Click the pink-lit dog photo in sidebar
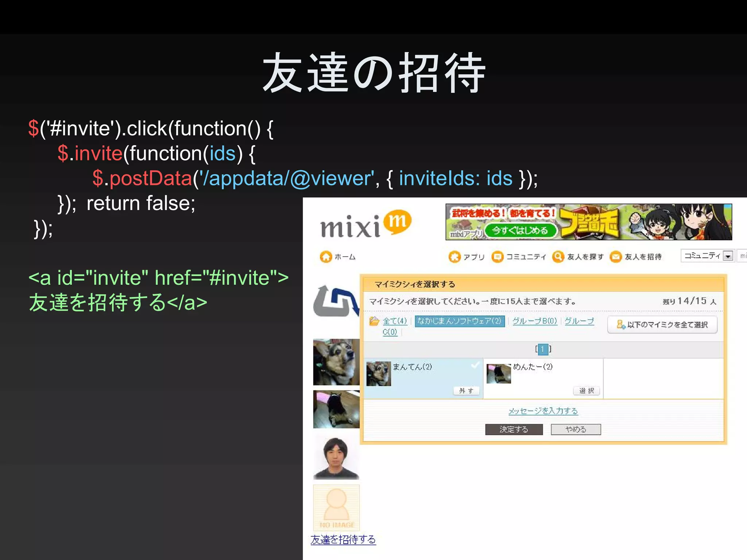This screenshot has height=560, width=747. (336, 409)
